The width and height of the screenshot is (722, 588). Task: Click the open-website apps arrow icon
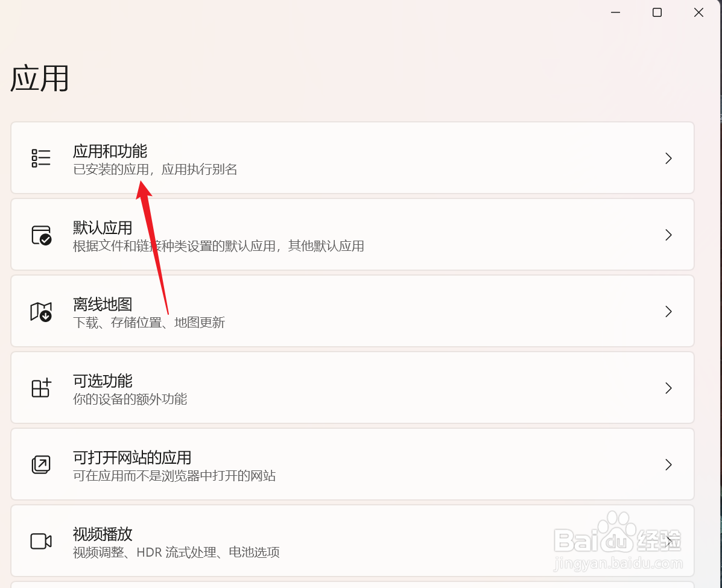[x=41, y=464]
